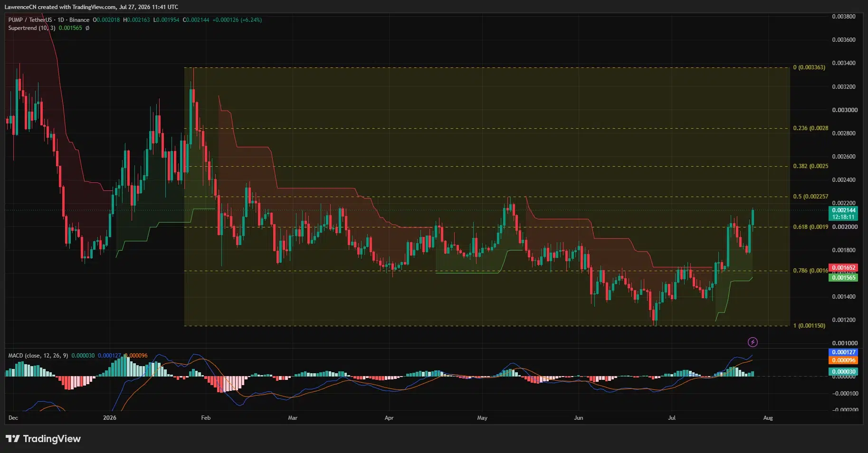Click the Jul label on time axis

pos(672,418)
